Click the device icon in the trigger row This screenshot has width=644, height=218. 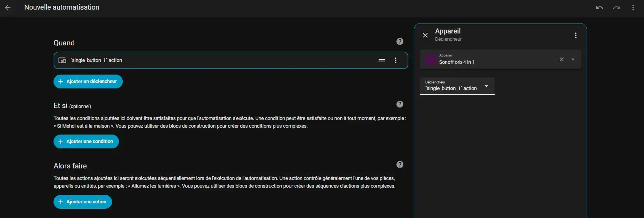click(62, 60)
